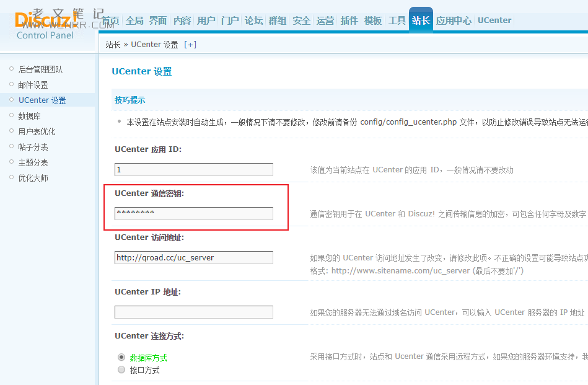Select the active 站长 tab
This screenshot has width=588, height=385.
(421, 20)
